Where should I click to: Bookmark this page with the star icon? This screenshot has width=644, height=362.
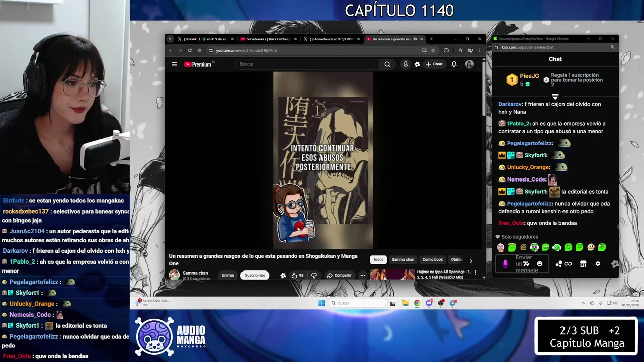click(x=433, y=50)
